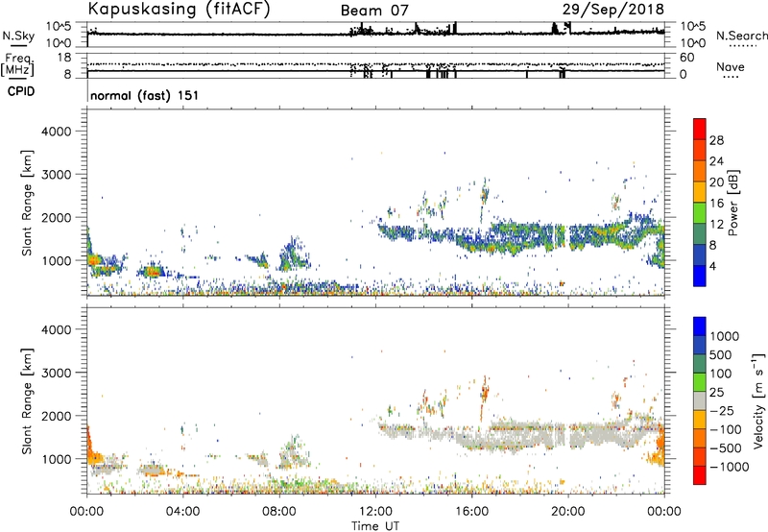Click the "Time UT" axis title
The image size is (768, 532).
375,526
